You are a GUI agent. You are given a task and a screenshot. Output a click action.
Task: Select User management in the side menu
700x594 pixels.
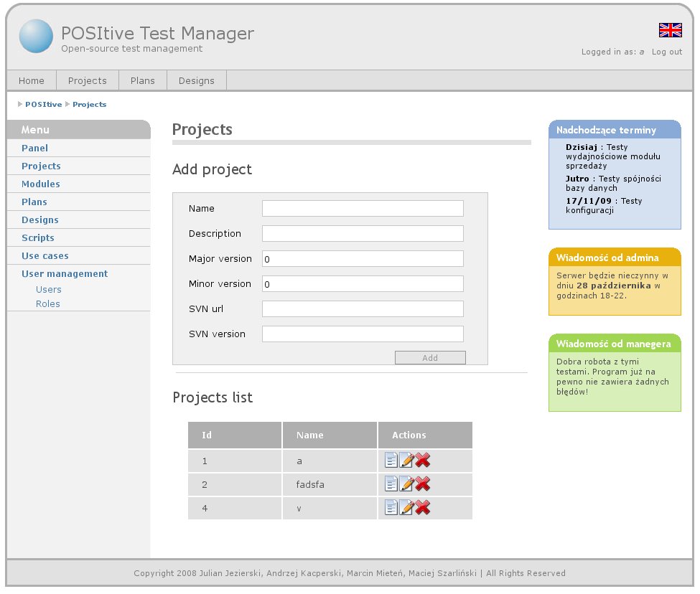(x=65, y=273)
